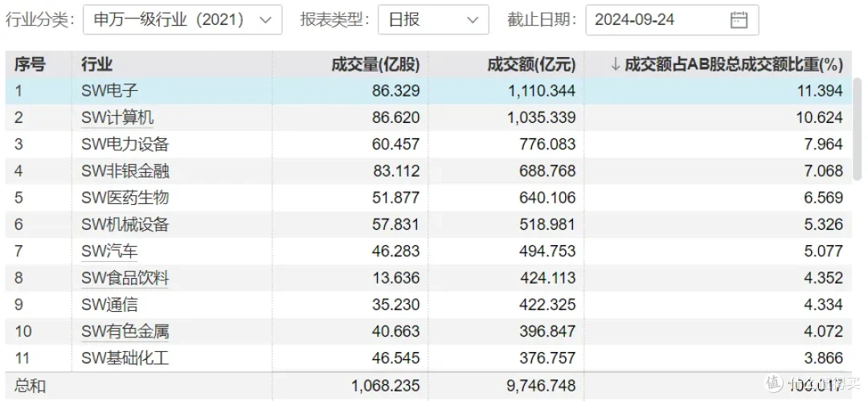Image resolution: width=868 pixels, height=401 pixels.
Task: Select the cell with value 86.620
Action: coord(394,117)
